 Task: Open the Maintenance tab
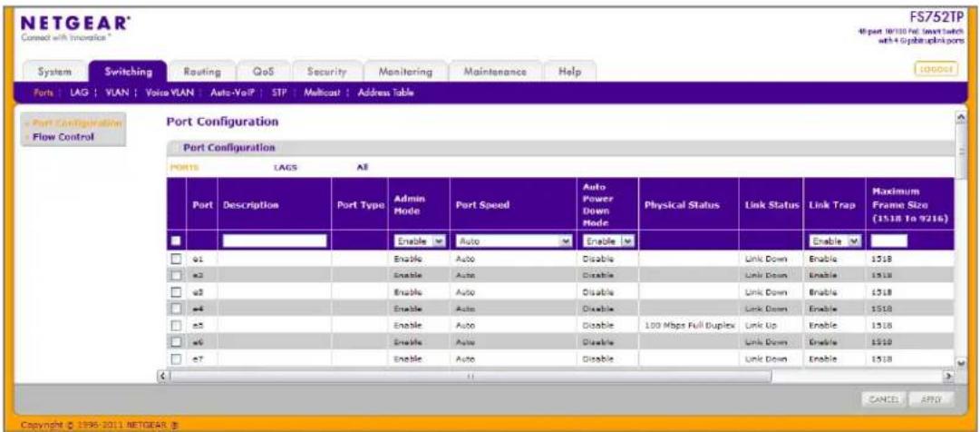tap(495, 72)
